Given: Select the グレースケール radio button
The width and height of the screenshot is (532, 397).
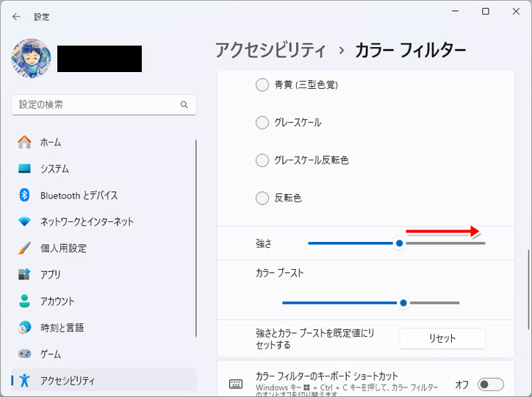Looking at the screenshot, I should (262, 123).
